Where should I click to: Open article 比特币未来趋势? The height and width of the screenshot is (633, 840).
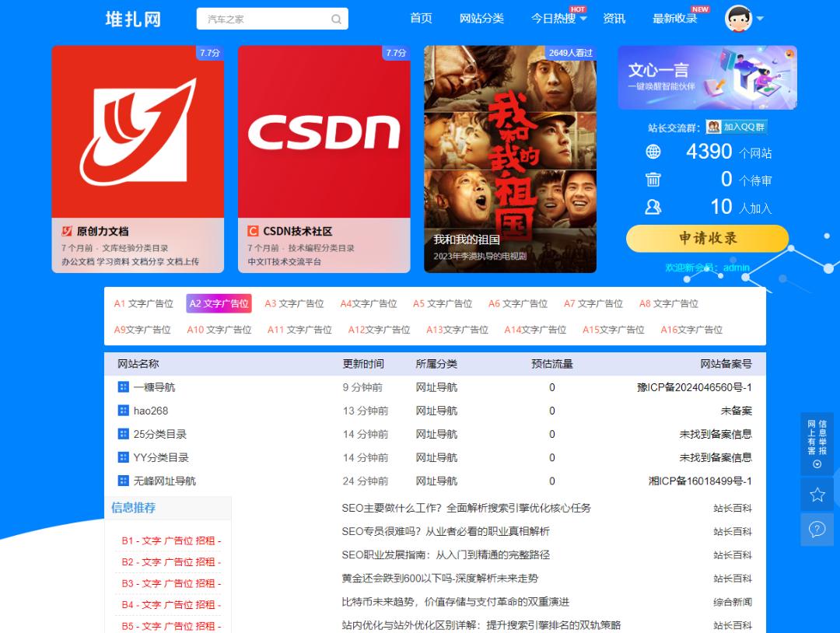tap(455, 602)
